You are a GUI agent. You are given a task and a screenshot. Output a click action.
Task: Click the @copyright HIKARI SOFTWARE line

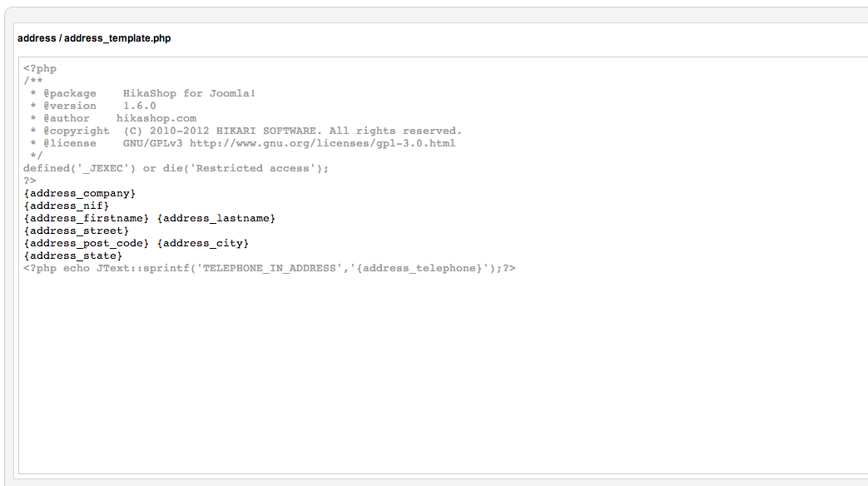(x=246, y=131)
